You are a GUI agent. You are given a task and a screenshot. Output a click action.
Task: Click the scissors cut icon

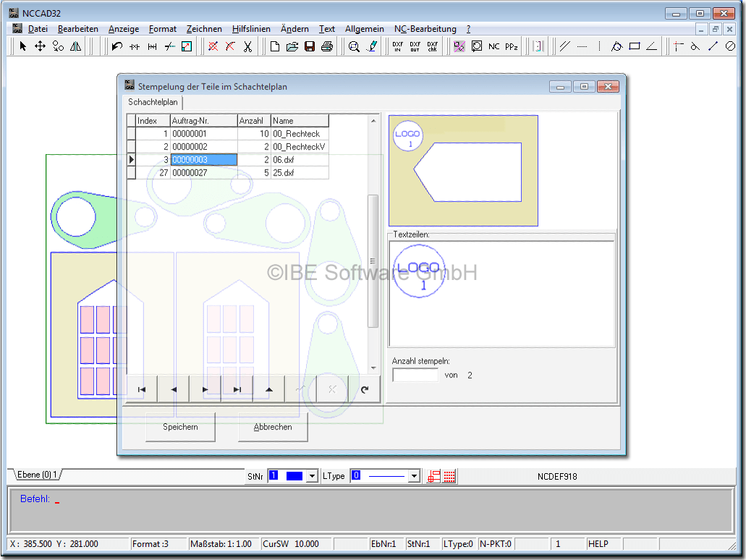pos(247,46)
